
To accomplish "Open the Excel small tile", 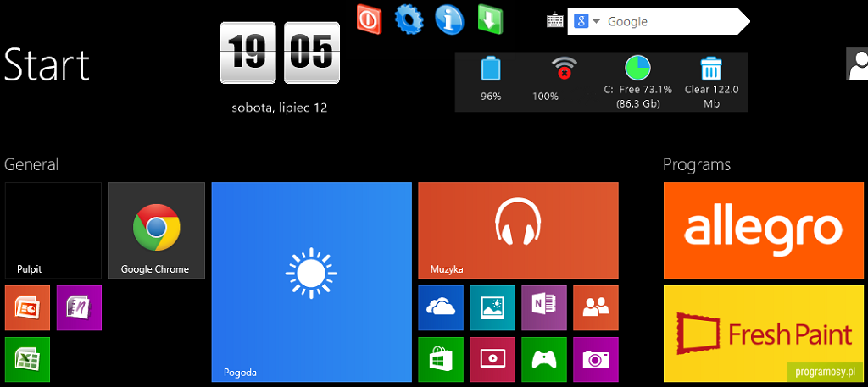I will click(27, 359).
